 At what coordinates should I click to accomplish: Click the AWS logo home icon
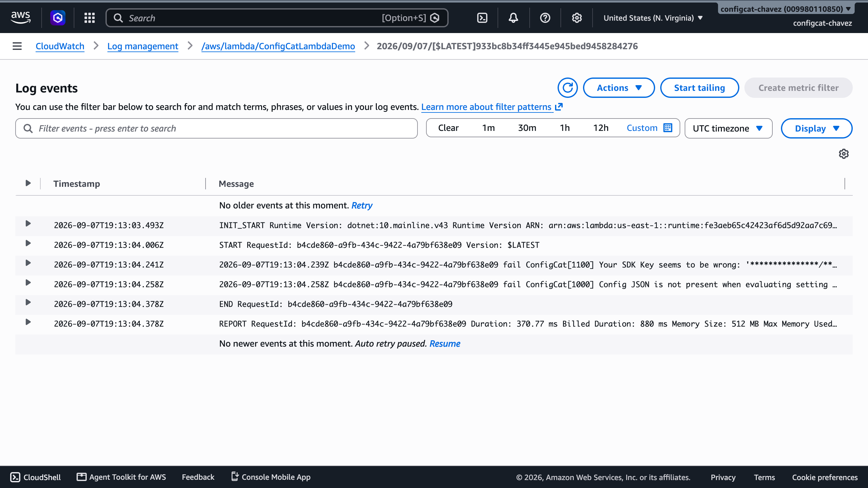(21, 17)
